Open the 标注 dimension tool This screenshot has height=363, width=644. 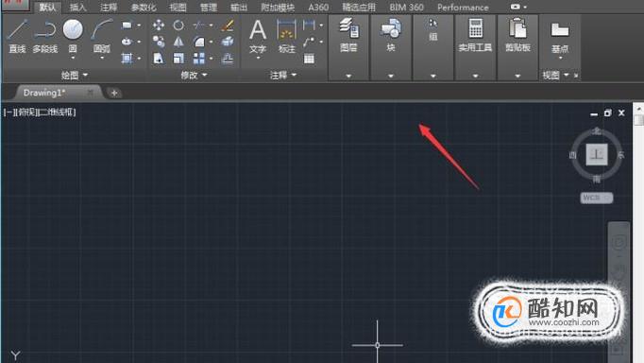[x=287, y=37]
